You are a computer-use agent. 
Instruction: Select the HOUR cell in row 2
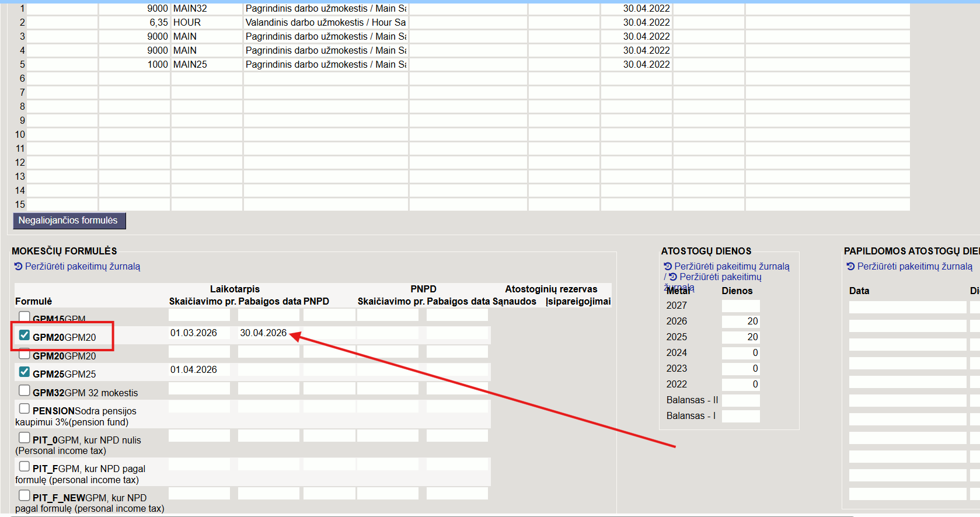[x=206, y=23]
